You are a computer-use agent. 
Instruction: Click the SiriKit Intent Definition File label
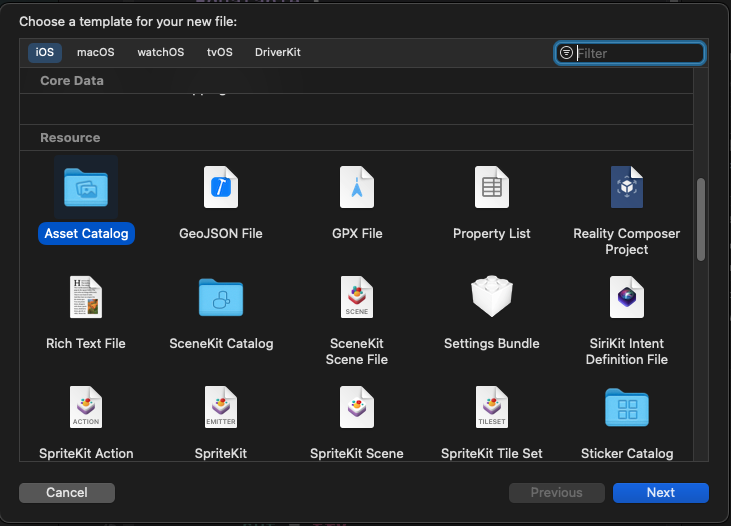627,351
